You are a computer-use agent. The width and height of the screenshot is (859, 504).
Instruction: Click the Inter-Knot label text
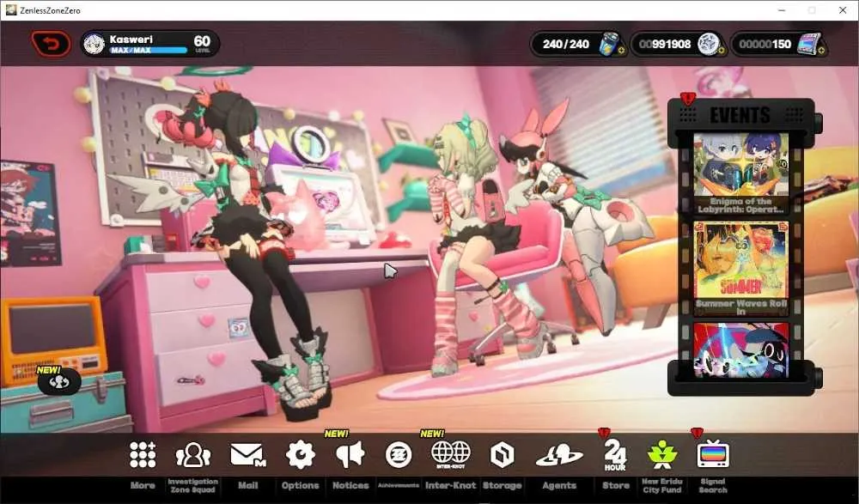click(x=450, y=485)
